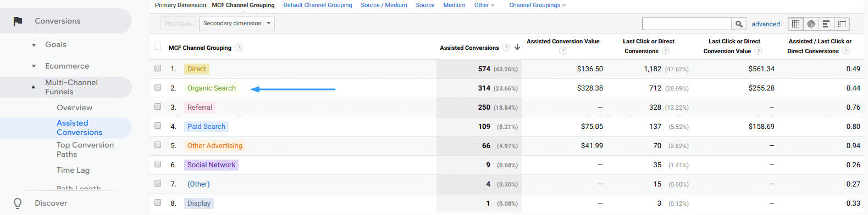
Task: Click the search magnifier button
Action: click(739, 24)
